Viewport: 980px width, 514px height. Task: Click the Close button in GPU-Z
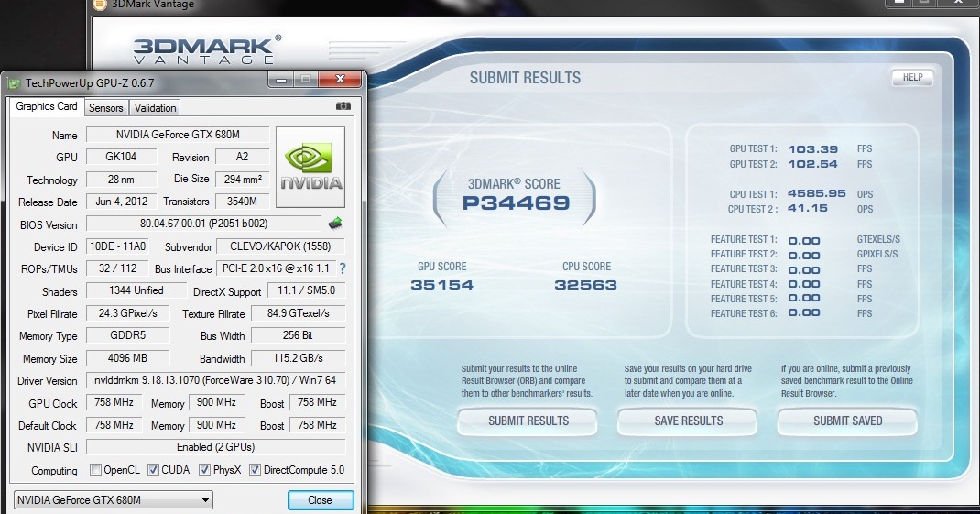point(320,500)
